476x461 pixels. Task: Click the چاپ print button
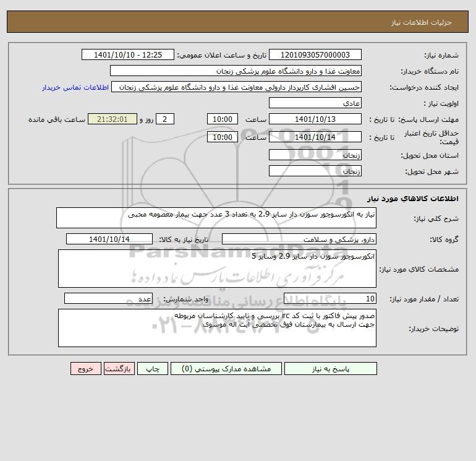point(153,369)
